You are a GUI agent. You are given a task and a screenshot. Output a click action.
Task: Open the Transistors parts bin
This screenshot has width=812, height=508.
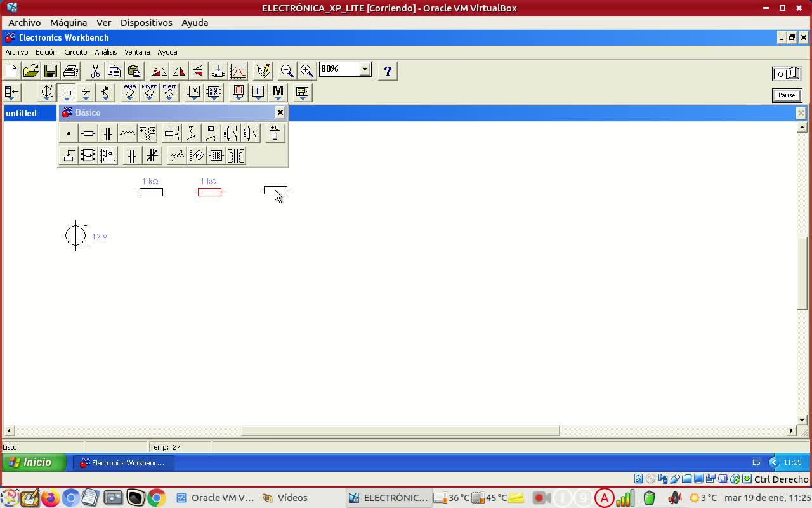tap(105, 93)
